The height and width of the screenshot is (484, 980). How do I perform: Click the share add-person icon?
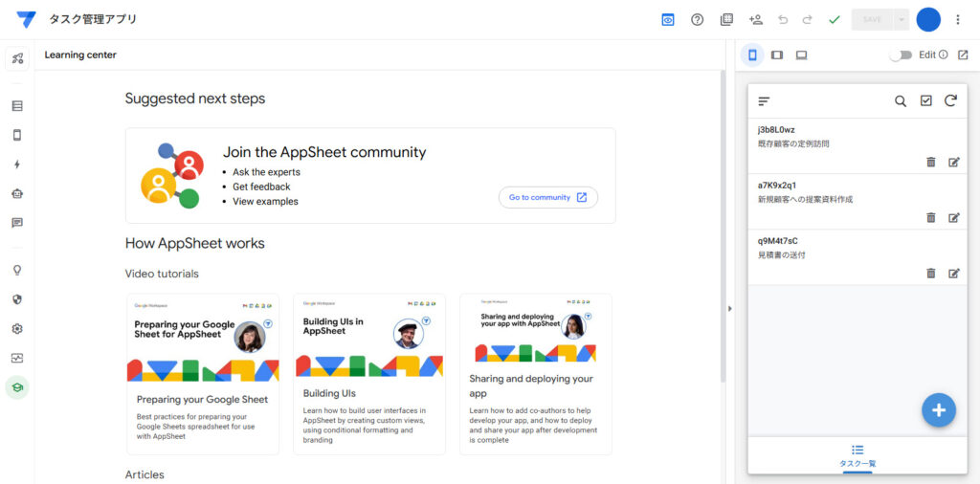[756, 19]
